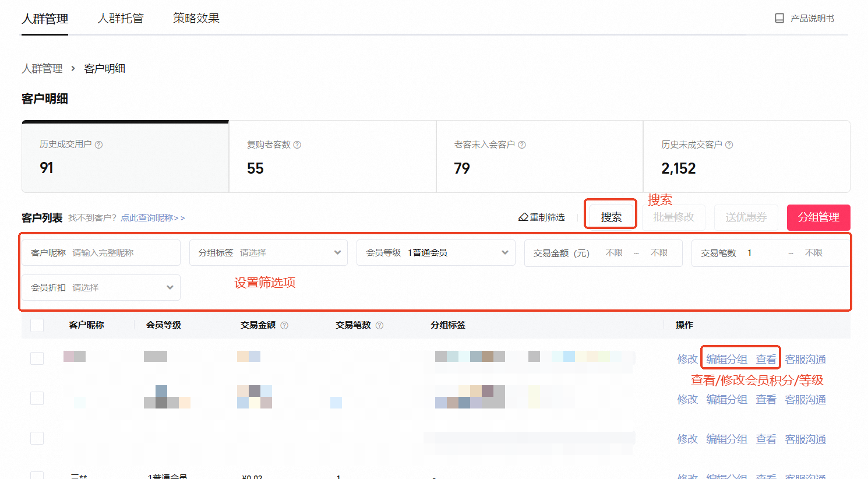Click 会员等级 column header
Image resolution: width=868 pixels, height=479 pixels.
pyautogui.click(x=164, y=325)
